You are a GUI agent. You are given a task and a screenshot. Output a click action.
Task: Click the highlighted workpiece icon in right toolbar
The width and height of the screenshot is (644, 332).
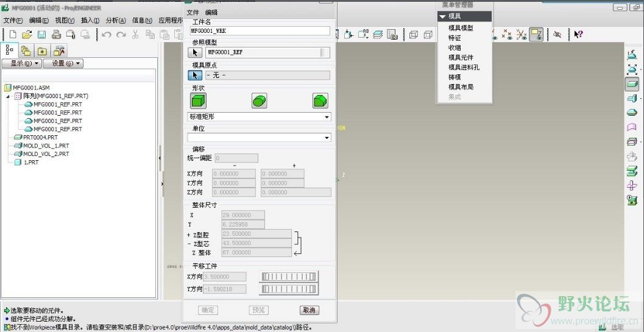tap(632, 84)
